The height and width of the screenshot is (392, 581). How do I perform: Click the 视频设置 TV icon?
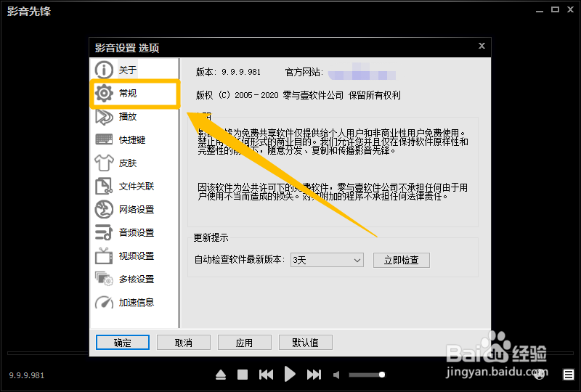pyautogui.click(x=104, y=256)
